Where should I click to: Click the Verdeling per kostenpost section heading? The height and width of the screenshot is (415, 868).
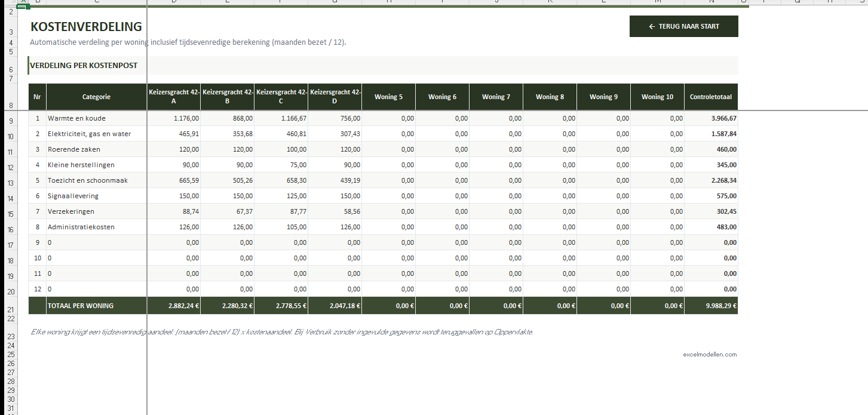(84, 65)
